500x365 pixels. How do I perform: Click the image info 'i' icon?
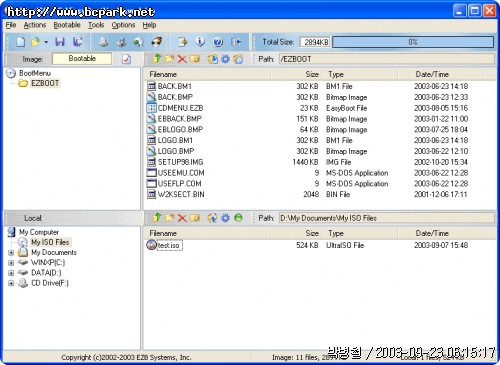[x=200, y=42]
